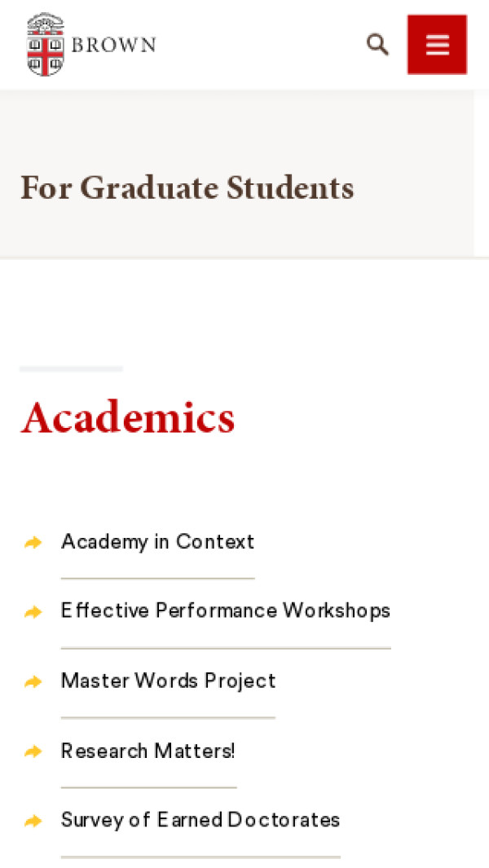Click the BROWN wordmark text
Viewport: 489px width, 868px height.
pyautogui.click(x=113, y=45)
